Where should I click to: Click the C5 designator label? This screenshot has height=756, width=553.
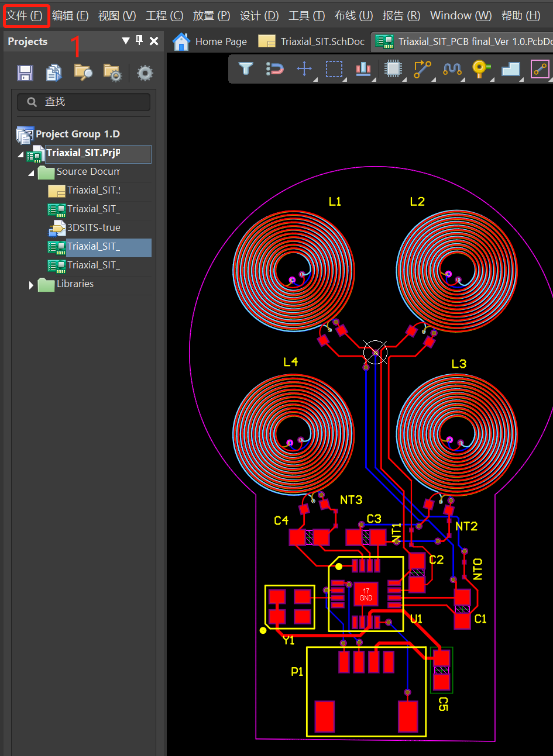click(x=443, y=704)
